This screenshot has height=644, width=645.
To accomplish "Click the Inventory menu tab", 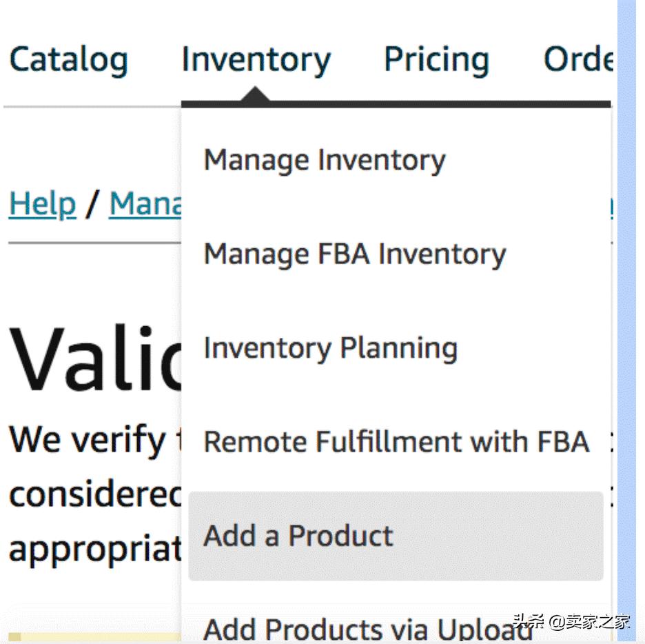I will (x=256, y=60).
